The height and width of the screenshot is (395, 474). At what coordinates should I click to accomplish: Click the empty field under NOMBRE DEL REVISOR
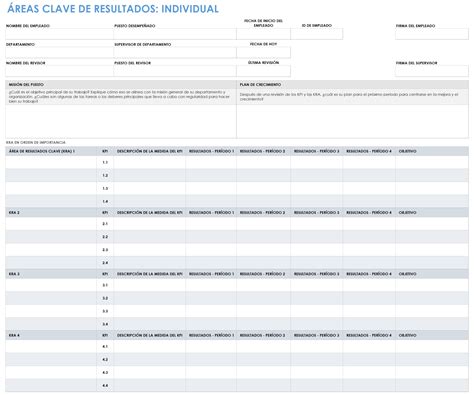[x=59, y=71]
